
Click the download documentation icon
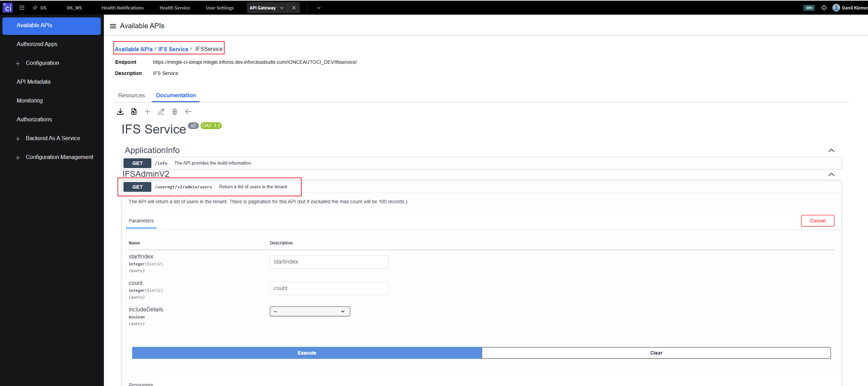pos(120,112)
